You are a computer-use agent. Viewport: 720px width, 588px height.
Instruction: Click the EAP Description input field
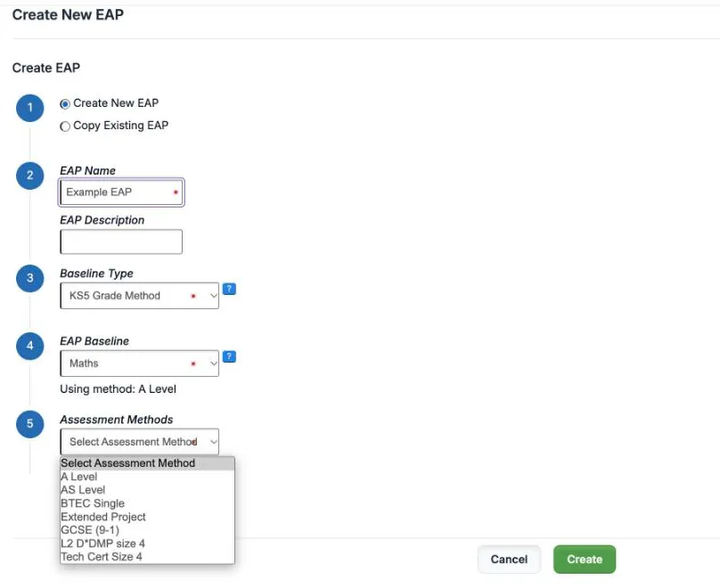[x=121, y=241]
